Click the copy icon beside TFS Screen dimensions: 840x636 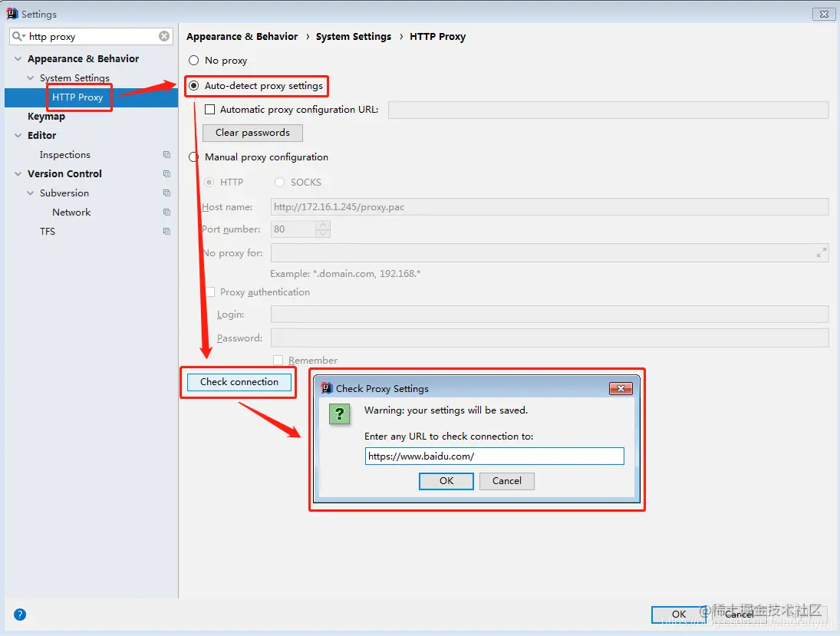point(166,232)
